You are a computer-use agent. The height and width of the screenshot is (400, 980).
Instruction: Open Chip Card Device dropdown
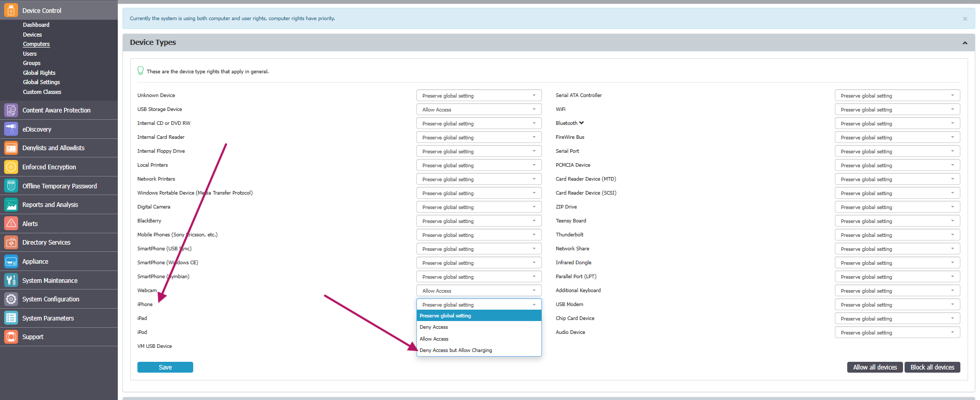point(897,318)
